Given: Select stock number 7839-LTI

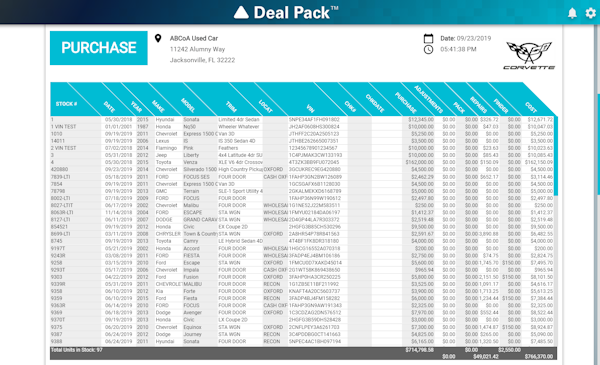Looking at the screenshot, I should tap(60, 177).
